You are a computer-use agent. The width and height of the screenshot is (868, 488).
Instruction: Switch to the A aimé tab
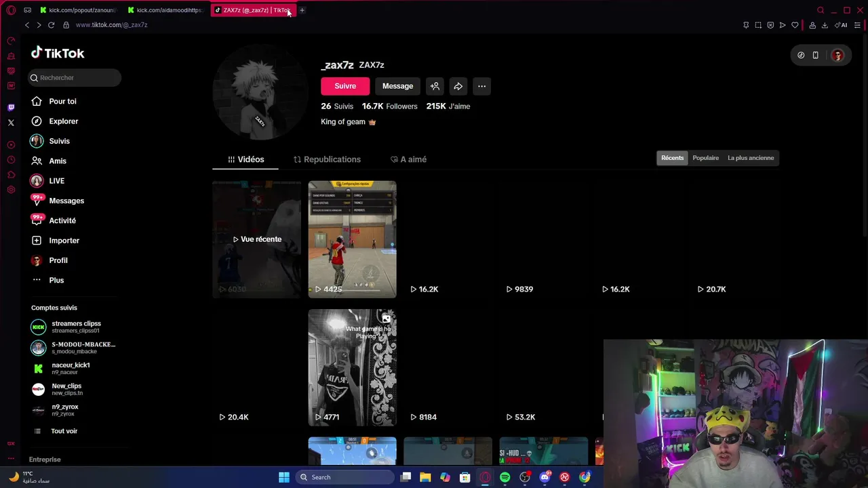408,159
